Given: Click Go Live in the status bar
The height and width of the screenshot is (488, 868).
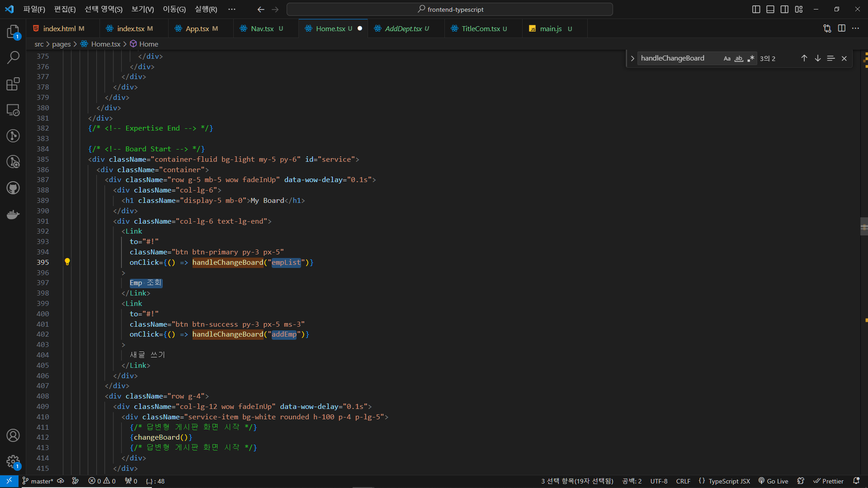Looking at the screenshot, I should [773, 481].
